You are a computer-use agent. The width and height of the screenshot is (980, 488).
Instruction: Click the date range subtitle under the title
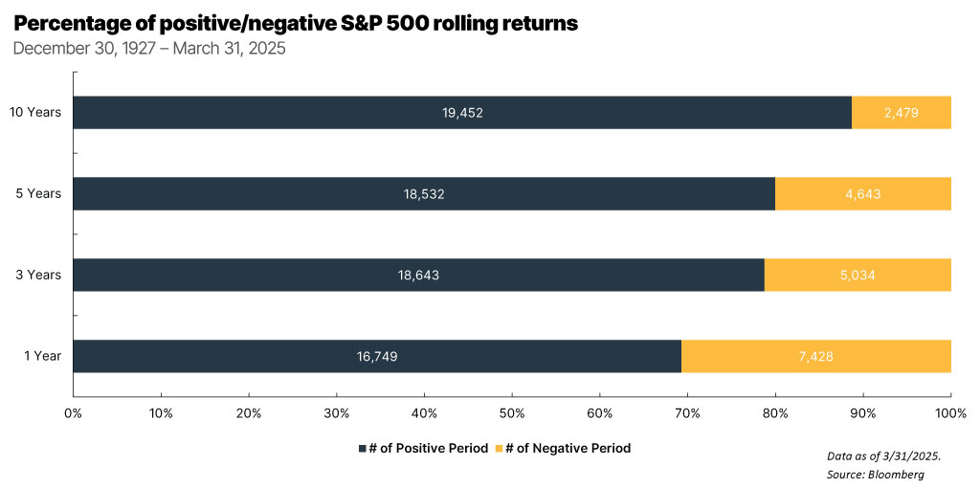click(x=148, y=47)
